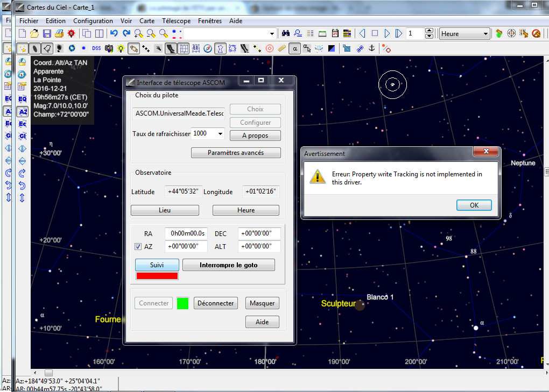Click the red progress bar below Suivi

[x=157, y=275]
